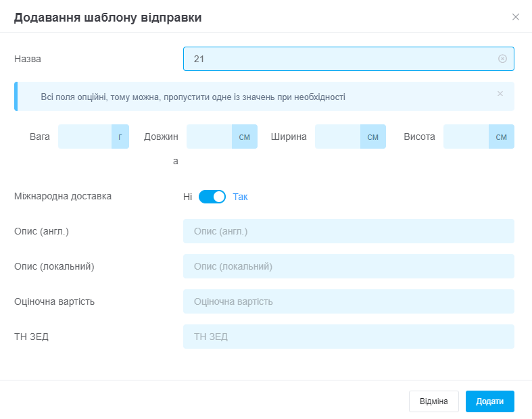Select the 'Так' option label
This screenshot has width=532, height=419.
click(x=241, y=197)
